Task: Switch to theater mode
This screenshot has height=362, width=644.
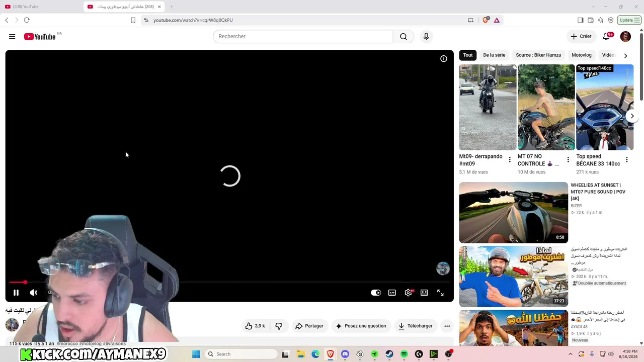Action: pos(424,293)
